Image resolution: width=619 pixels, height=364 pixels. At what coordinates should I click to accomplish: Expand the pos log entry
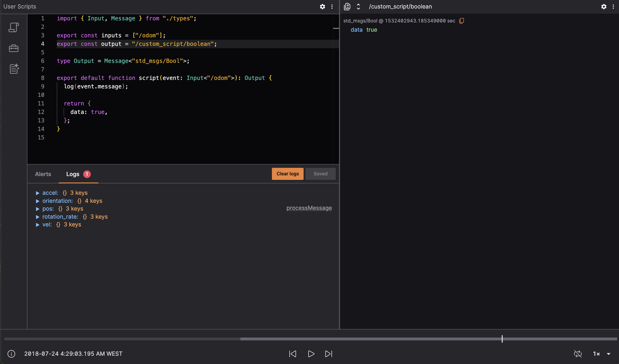[x=38, y=209]
